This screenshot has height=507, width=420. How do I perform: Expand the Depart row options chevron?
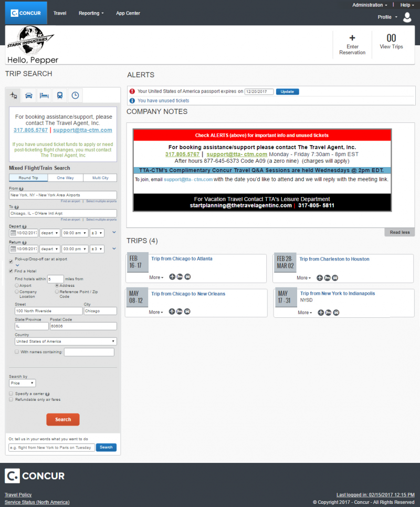(x=114, y=232)
